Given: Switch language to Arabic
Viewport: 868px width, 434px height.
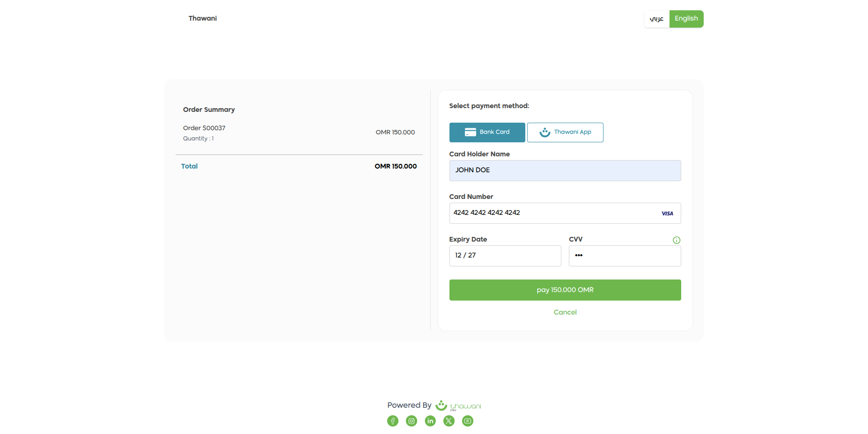Looking at the screenshot, I should click(x=656, y=19).
